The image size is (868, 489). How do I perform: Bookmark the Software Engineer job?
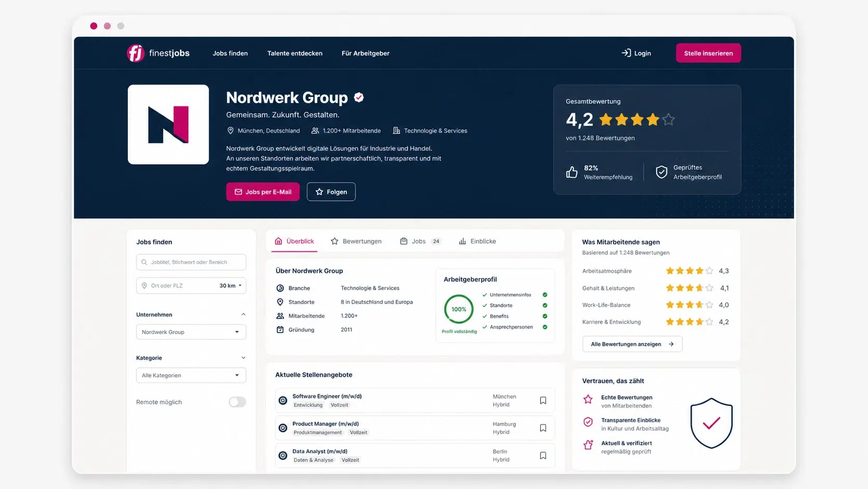coord(543,401)
